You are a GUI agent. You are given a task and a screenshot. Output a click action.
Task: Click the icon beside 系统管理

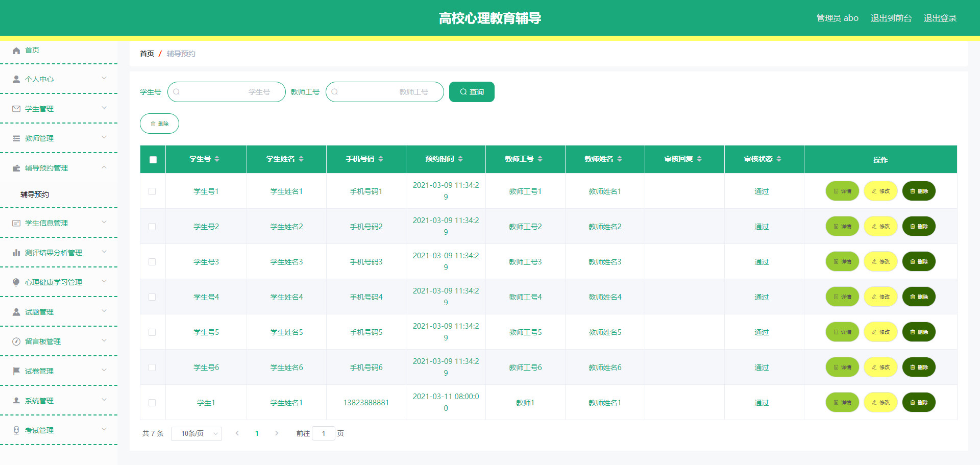16,401
